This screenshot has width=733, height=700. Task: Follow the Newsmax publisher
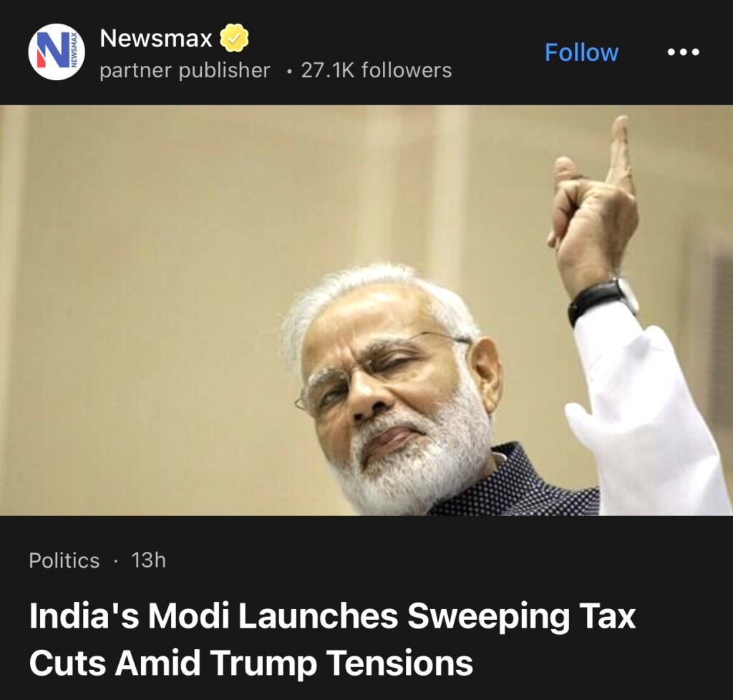[581, 52]
